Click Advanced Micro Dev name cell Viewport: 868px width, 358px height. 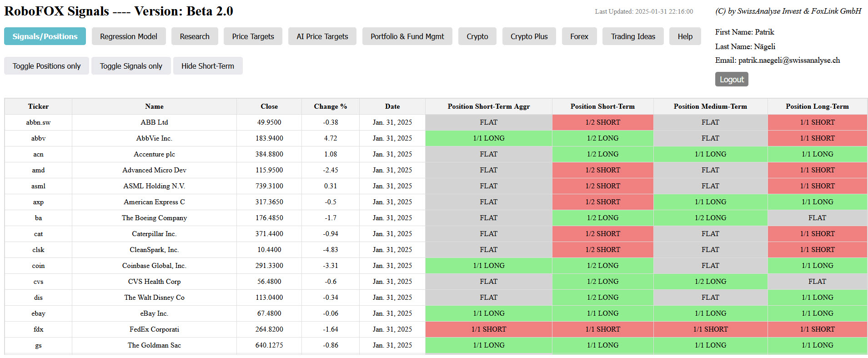(154, 170)
